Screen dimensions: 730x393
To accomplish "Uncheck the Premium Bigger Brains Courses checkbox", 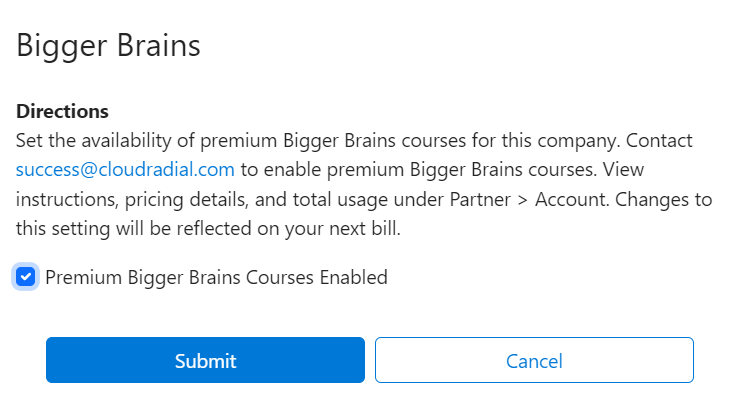I will [x=26, y=277].
